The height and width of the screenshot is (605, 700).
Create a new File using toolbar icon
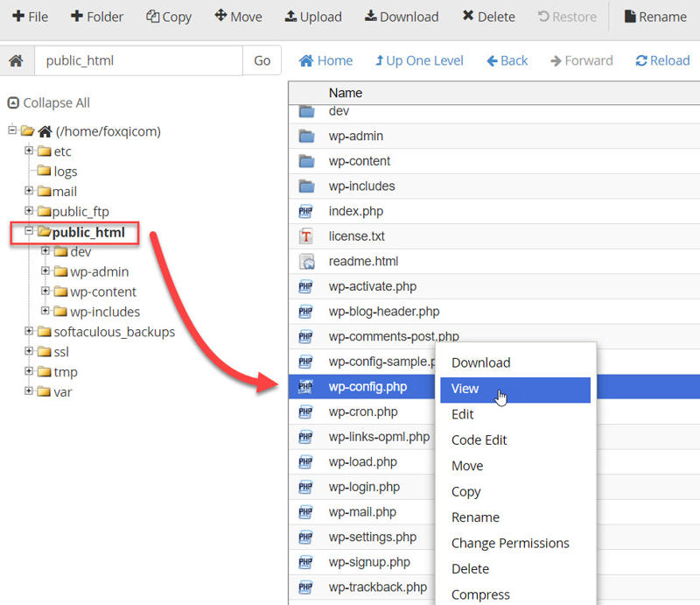pos(30,16)
